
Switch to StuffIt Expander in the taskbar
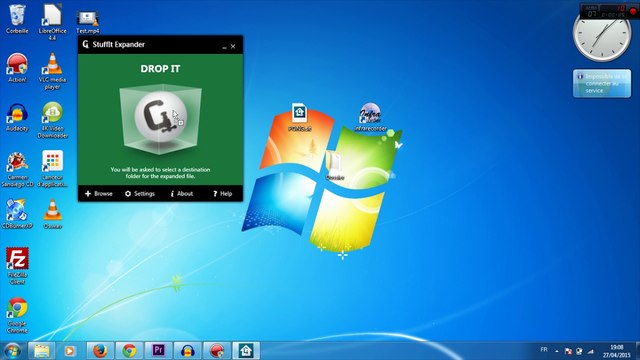pos(246,351)
